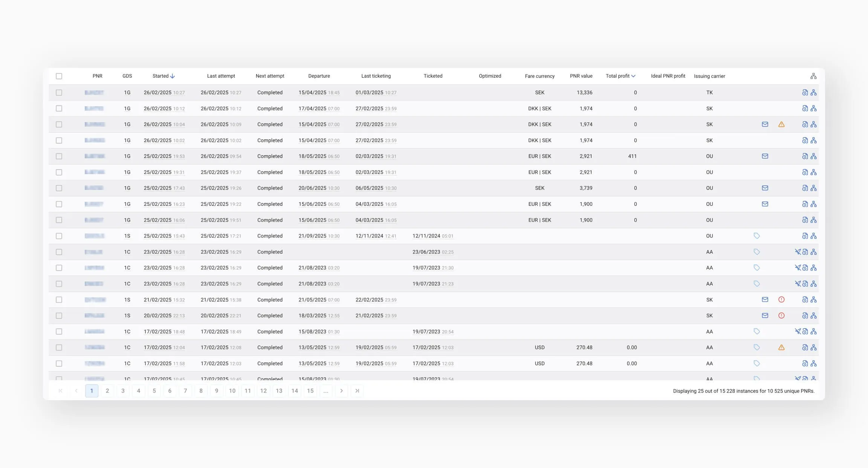Jump to the last page of results

tap(357, 391)
